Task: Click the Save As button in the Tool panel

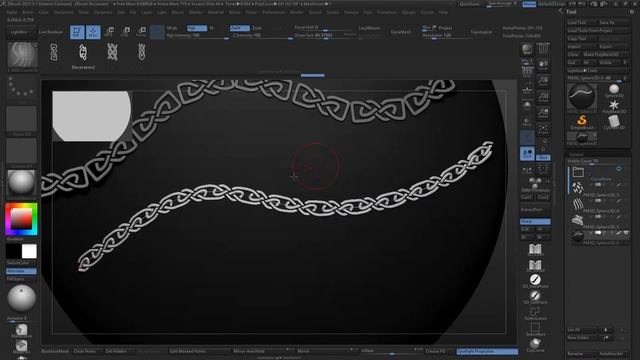Action: (x=613, y=22)
